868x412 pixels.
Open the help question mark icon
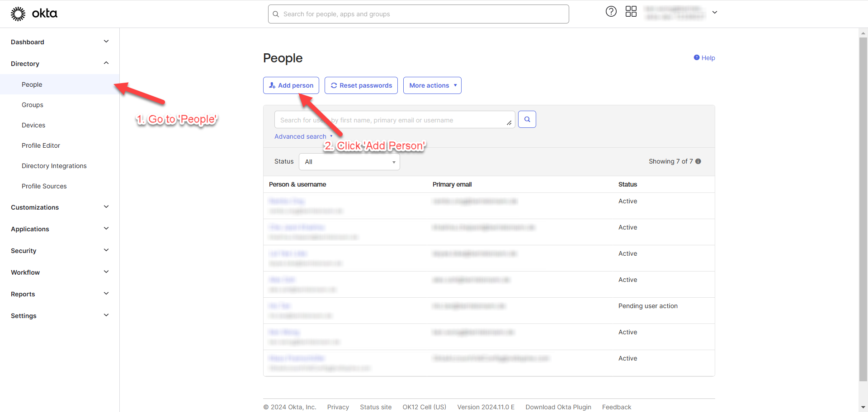click(611, 12)
